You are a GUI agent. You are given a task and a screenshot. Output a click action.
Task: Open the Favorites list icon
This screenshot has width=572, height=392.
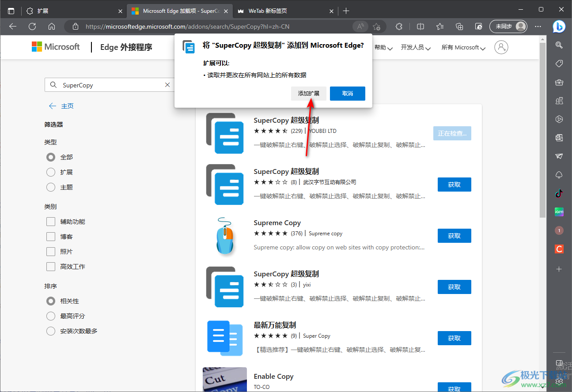point(440,26)
